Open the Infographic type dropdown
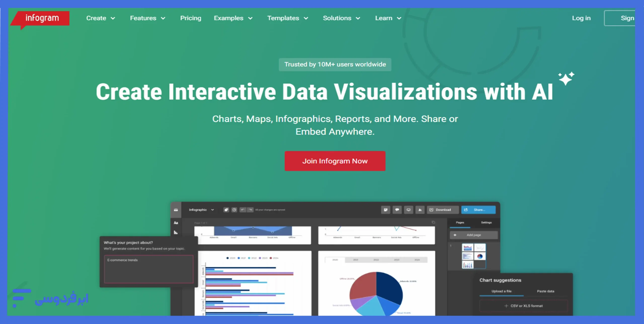Image resolution: width=644 pixels, height=324 pixels. [201, 210]
